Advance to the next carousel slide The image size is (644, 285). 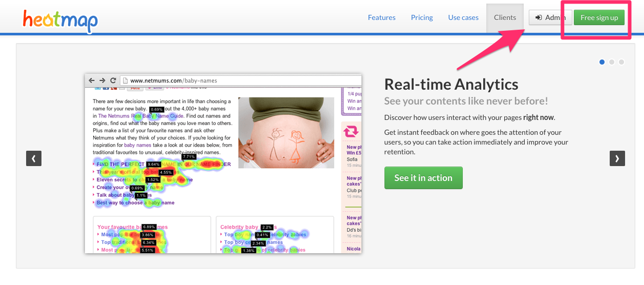point(617,158)
